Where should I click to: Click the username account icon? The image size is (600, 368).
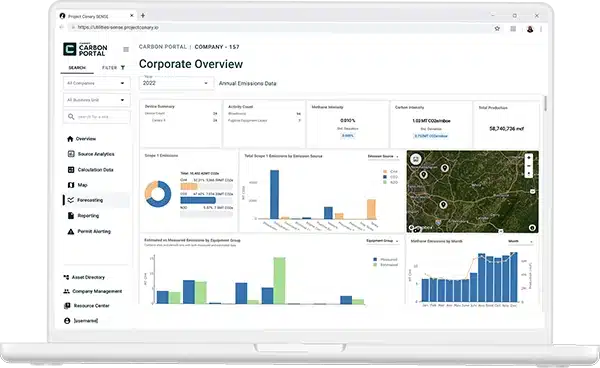coord(67,321)
